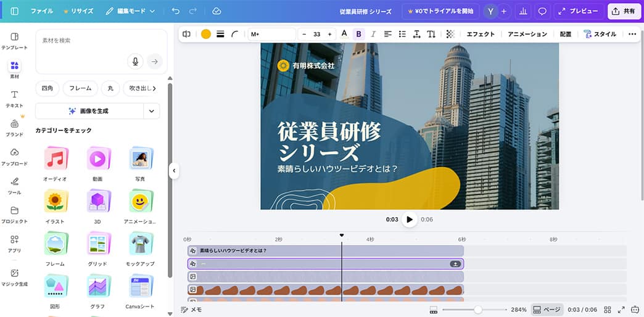This screenshot has width=644, height=317.
Task: Decrease font size with minus button
Action: [x=304, y=35]
